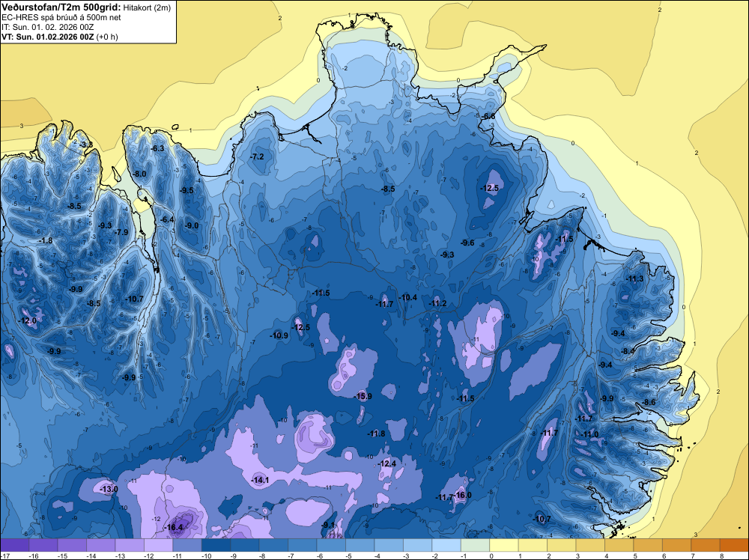The image size is (749, 560).
Task: Click the map title 'Veðurstofan/T2m 500grid:'
Action: pyautogui.click(x=61, y=7)
